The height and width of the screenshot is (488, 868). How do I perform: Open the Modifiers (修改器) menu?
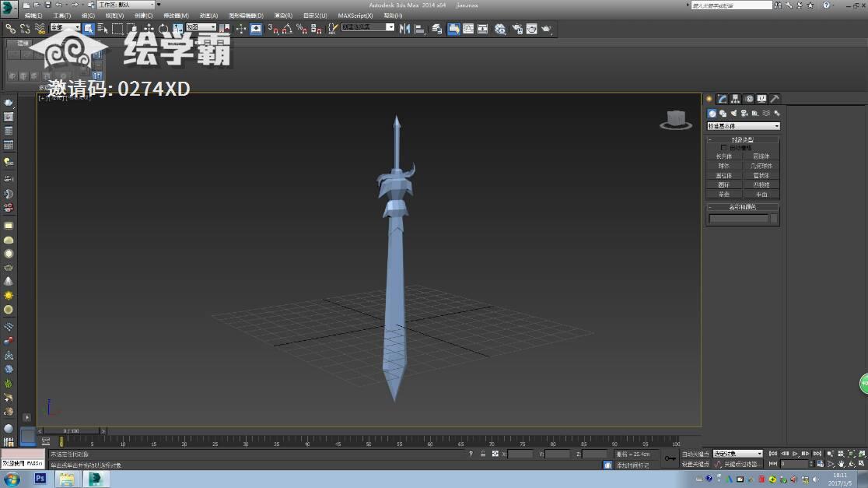(x=176, y=16)
